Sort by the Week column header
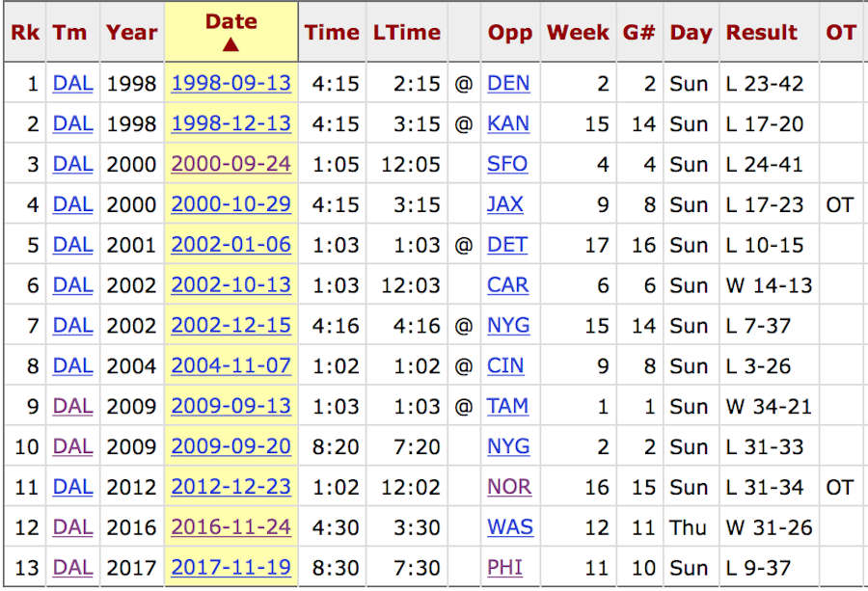The width and height of the screenshot is (868, 591). pos(578,32)
